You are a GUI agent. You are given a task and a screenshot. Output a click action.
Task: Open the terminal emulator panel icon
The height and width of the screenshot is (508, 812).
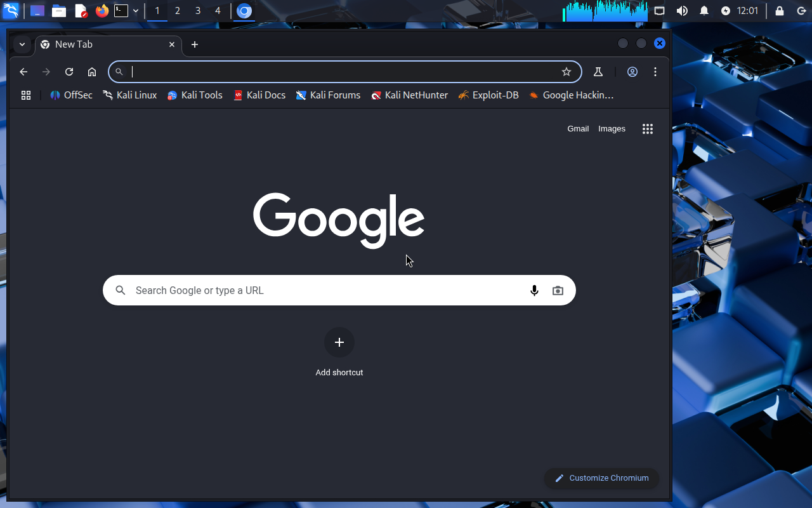point(121,11)
